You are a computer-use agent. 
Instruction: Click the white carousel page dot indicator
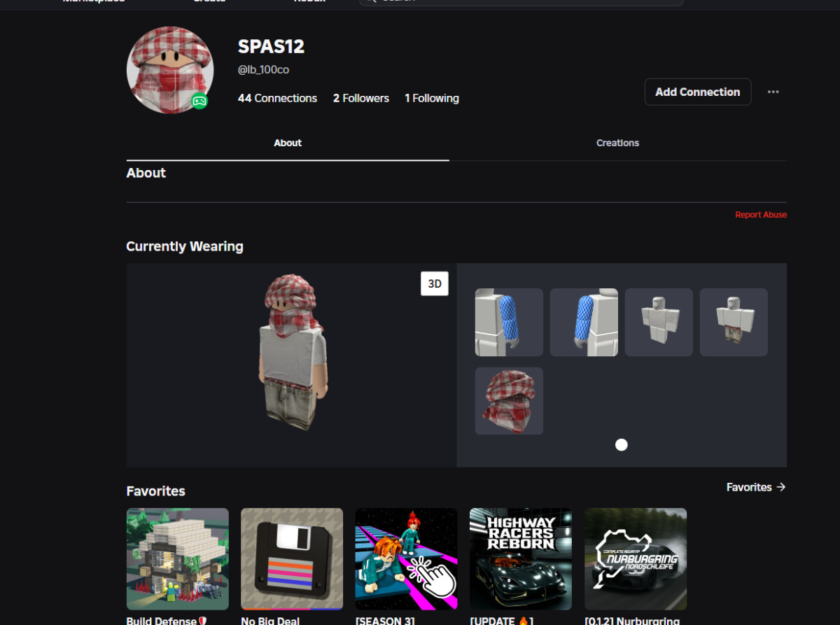pos(622,445)
